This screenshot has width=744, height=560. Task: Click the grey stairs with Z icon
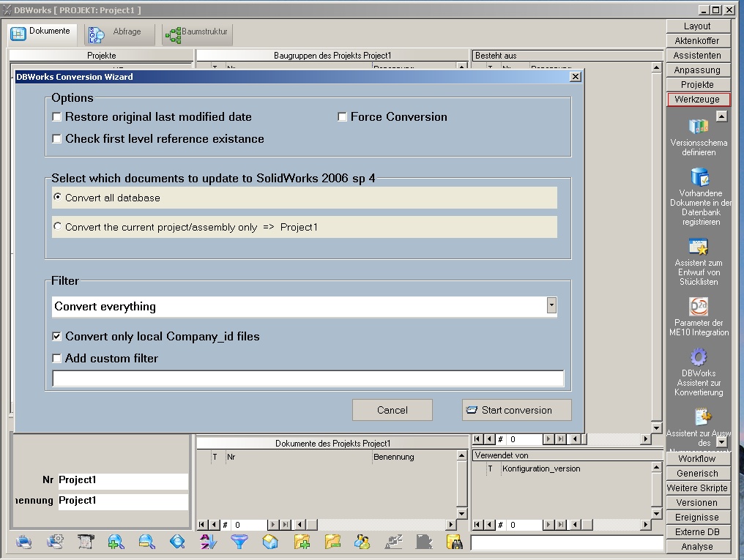(393, 542)
